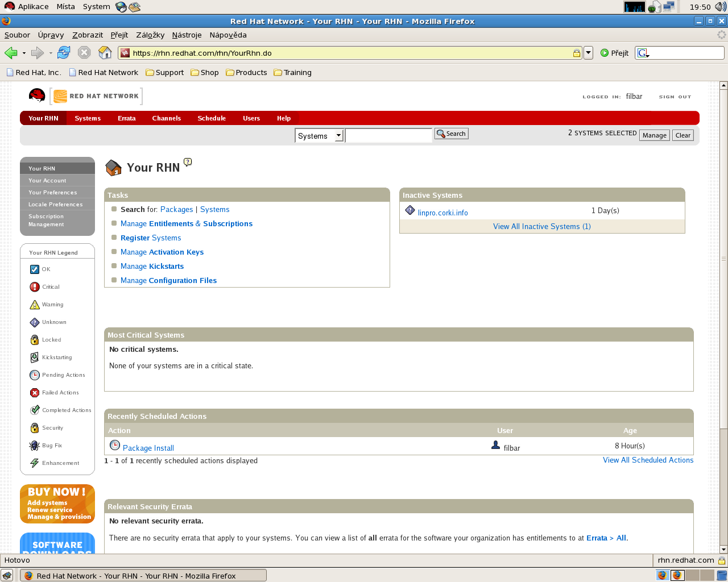728x582 pixels.
Task: Click the Warning triangle legend icon
Action: click(35, 305)
